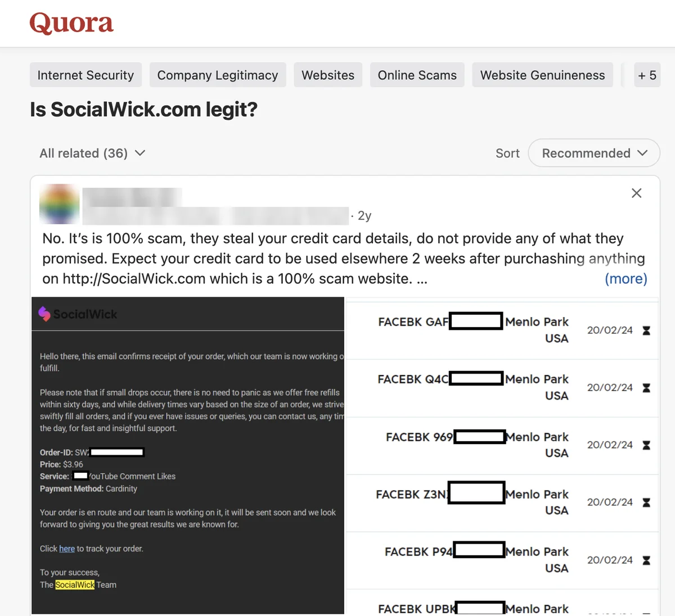Open the Quora home logo

point(71,24)
